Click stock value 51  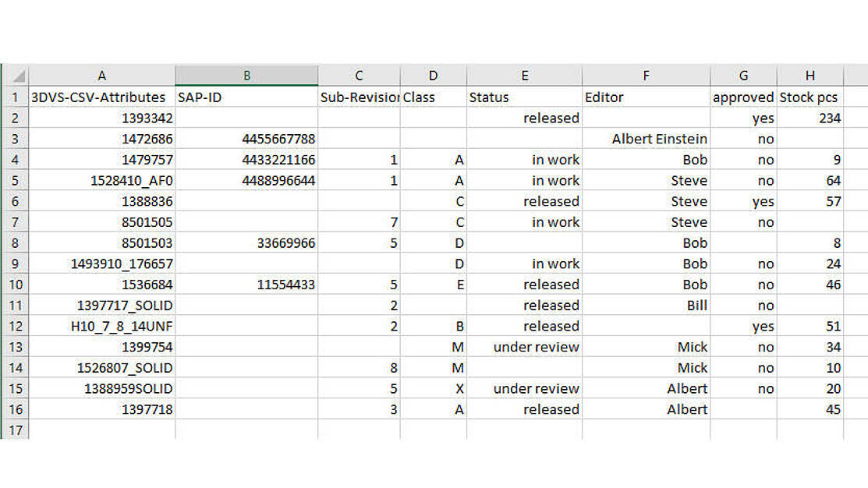click(810, 326)
